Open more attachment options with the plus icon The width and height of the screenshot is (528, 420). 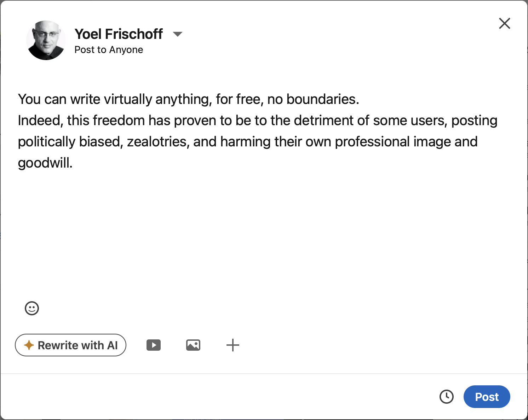[x=233, y=345]
